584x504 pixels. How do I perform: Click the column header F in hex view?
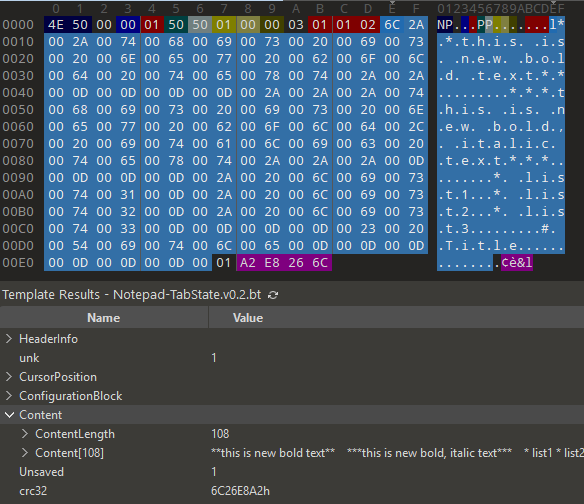tap(416, 8)
